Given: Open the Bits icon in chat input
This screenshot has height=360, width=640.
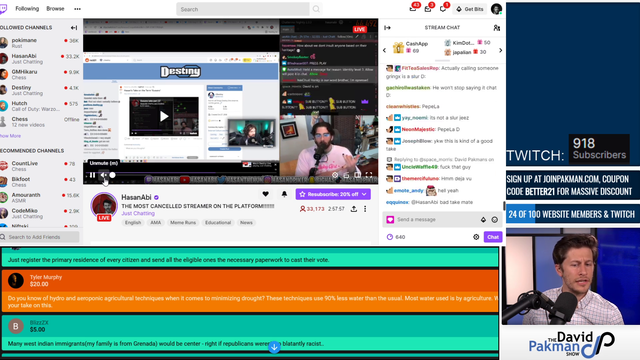Looking at the screenshot, I should pos(483,220).
